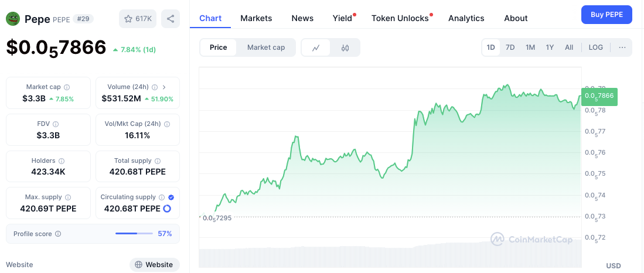
Task: Show info tooltip for Holders
Action: coord(62,161)
